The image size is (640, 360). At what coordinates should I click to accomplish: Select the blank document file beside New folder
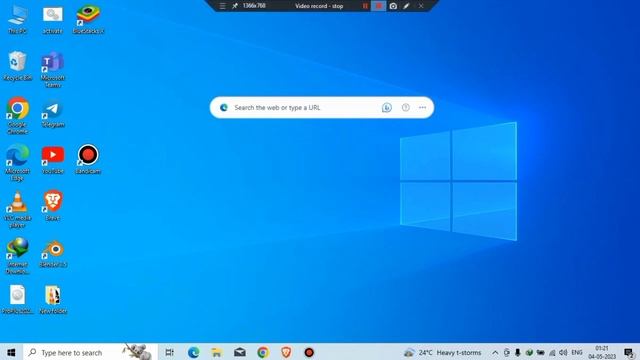(18, 300)
